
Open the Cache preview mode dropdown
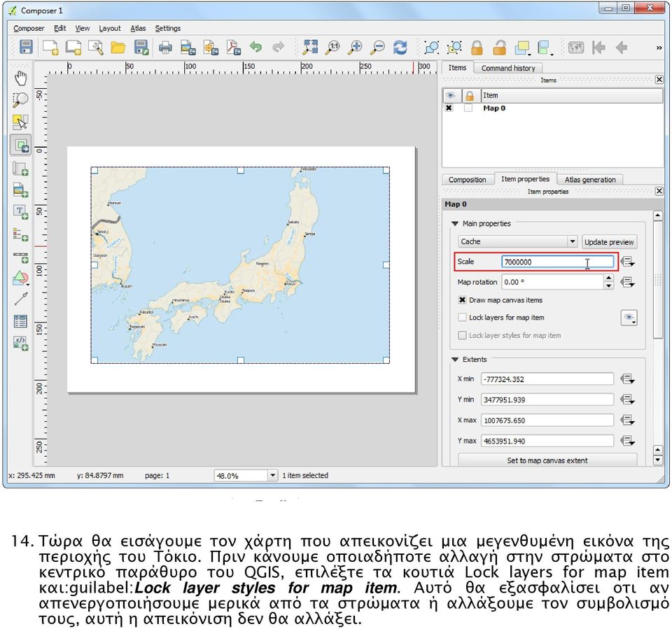point(518,241)
